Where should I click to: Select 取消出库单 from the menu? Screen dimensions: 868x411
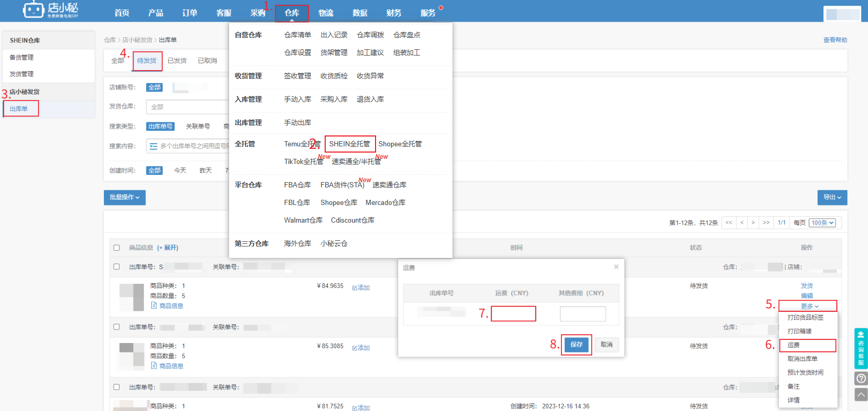[803, 359]
